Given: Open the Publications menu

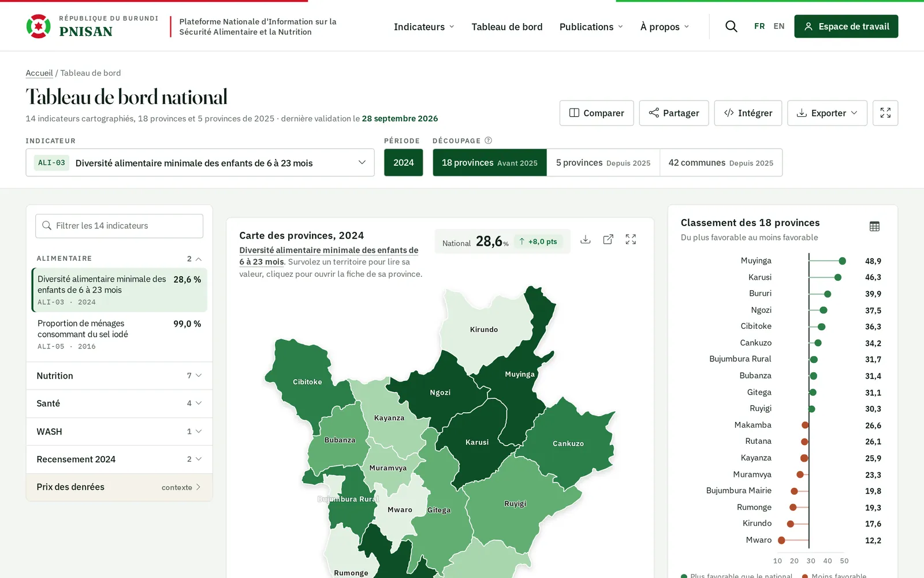Looking at the screenshot, I should (x=591, y=27).
